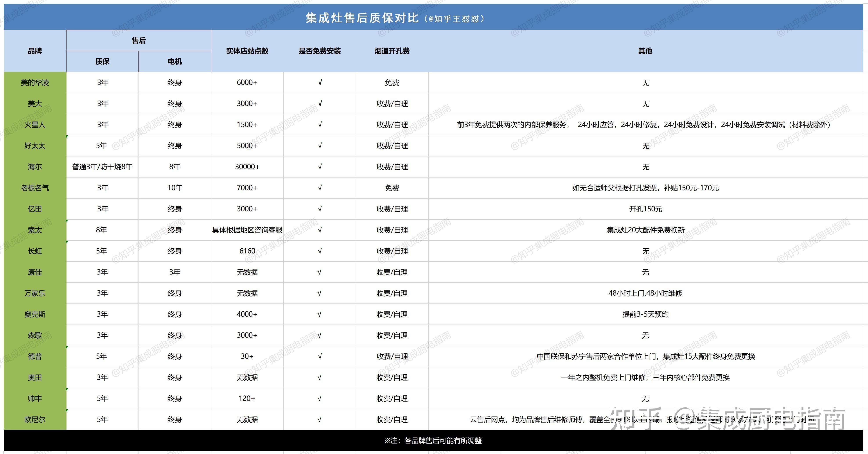Click the '30000+' store count cell
Viewport: 868px width, 454px height.
click(x=247, y=167)
